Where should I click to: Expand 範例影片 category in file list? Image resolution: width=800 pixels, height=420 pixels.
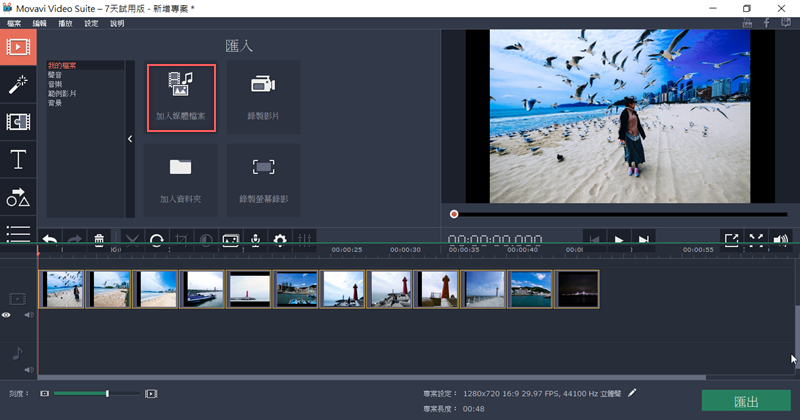62,93
